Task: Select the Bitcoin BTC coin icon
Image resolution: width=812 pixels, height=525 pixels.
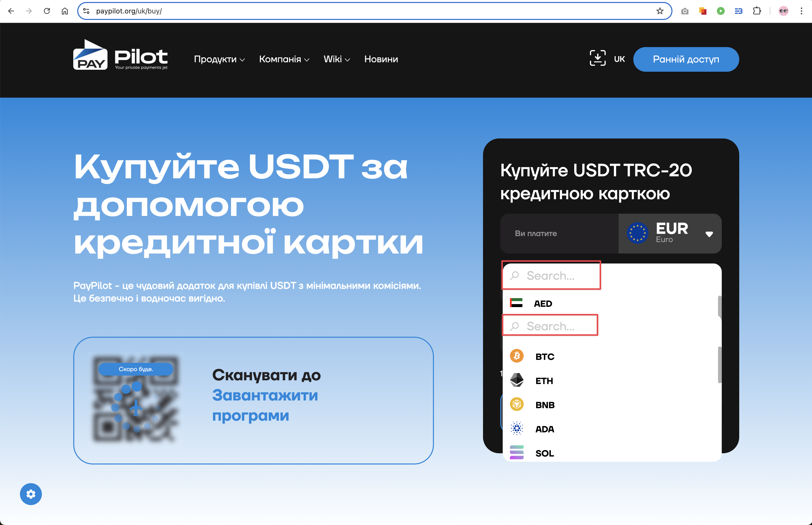Action: 517,356
